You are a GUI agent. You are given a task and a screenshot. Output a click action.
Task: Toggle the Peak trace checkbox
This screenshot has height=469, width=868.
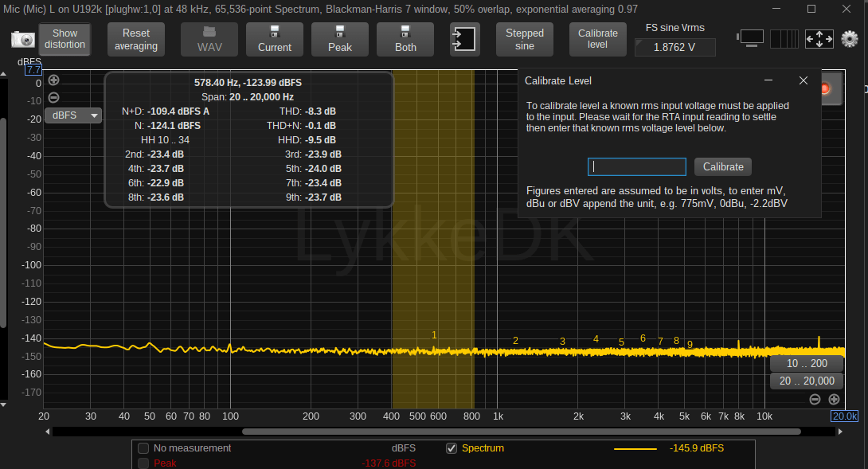[143, 463]
